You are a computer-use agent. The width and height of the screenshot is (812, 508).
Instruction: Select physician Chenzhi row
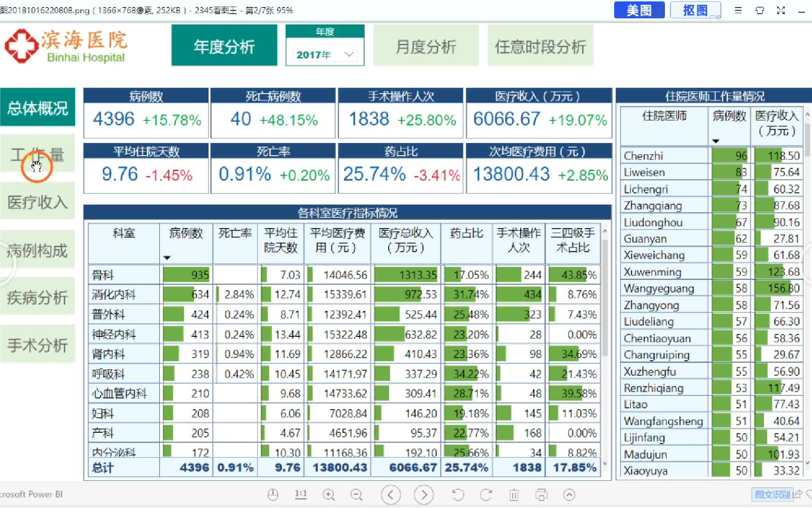(711, 156)
